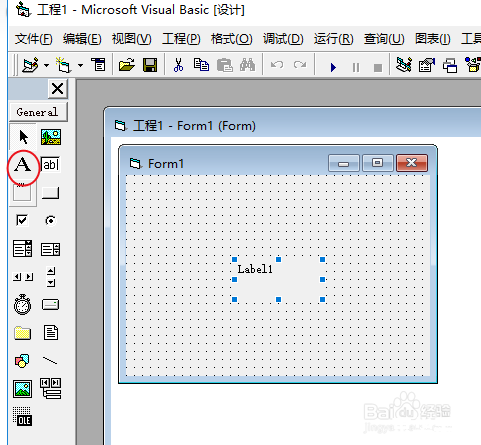
Task: Open the 文件(F) menu
Action: pyautogui.click(x=34, y=39)
